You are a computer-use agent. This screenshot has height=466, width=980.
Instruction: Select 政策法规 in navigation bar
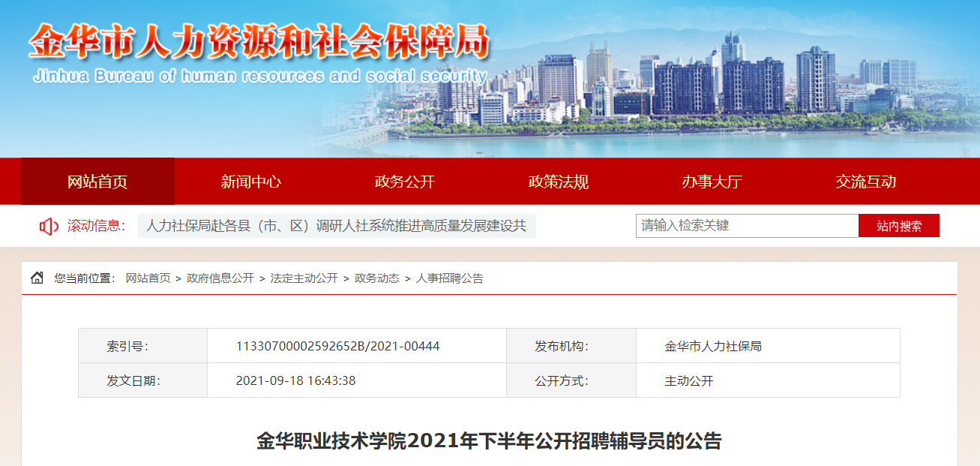pos(559,182)
